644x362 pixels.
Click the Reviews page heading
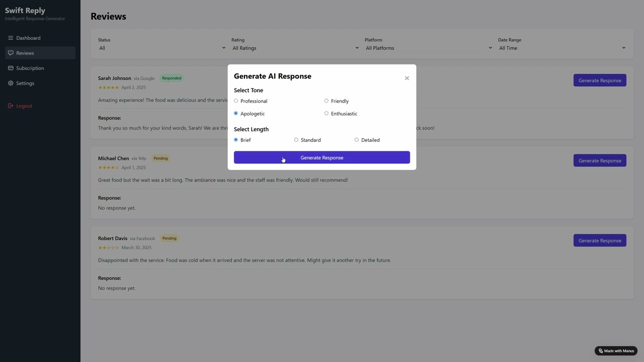coord(108,16)
